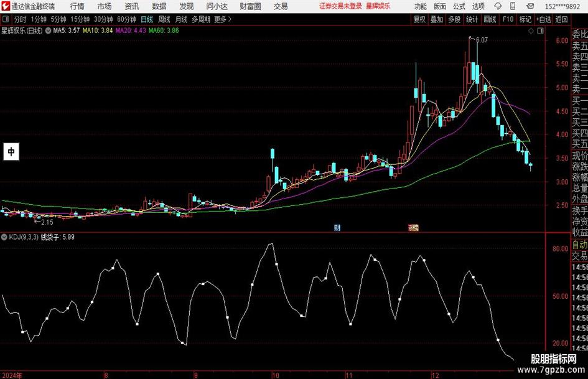The image size is (588, 379).
Task: Click the 返回 back button
Action: (561, 19)
